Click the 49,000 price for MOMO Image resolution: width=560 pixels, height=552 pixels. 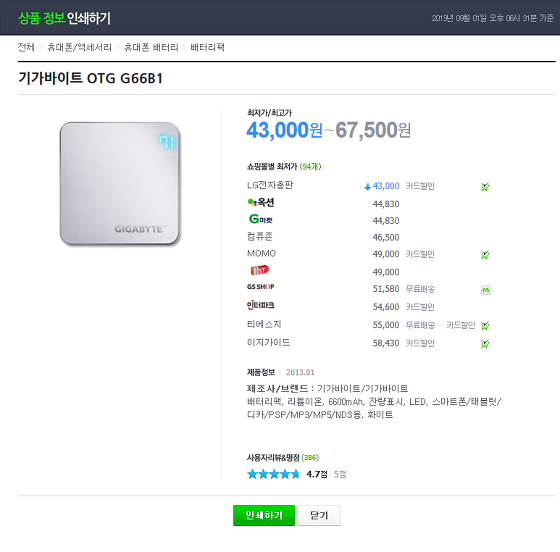[x=386, y=254]
